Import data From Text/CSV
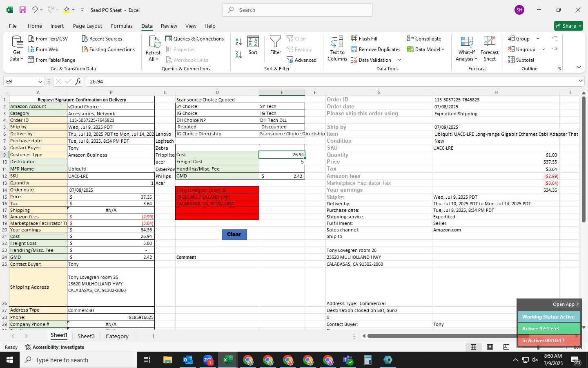Screen dimensions: 588x368 48,38
